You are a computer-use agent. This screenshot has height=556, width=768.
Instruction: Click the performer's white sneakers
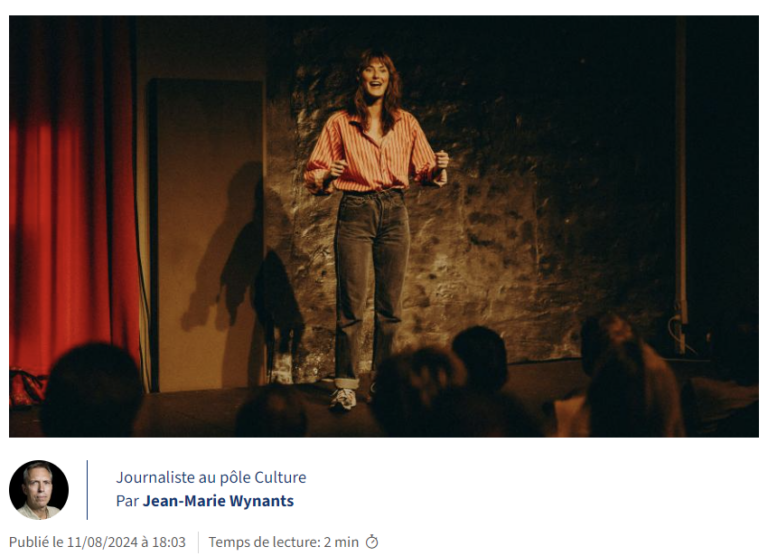pyautogui.click(x=344, y=398)
